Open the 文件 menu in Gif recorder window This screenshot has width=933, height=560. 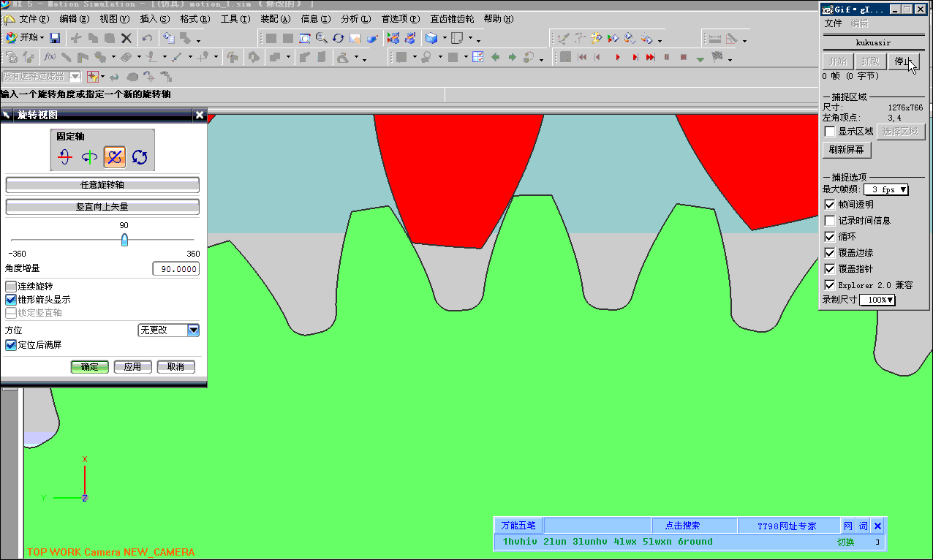tap(834, 23)
